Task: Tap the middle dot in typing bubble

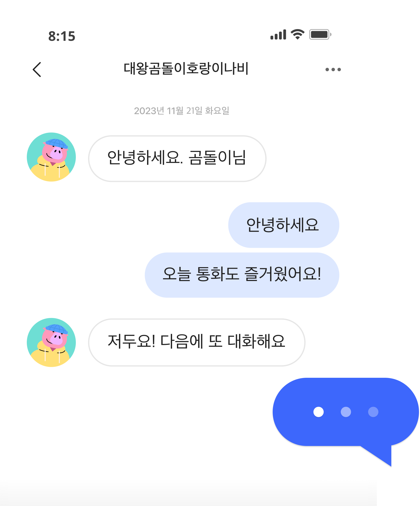Action: point(346,412)
